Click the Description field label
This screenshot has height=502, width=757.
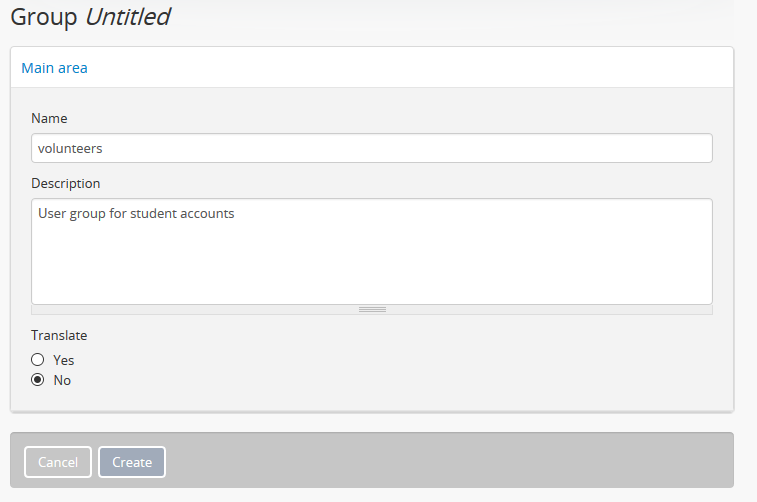(66, 184)
